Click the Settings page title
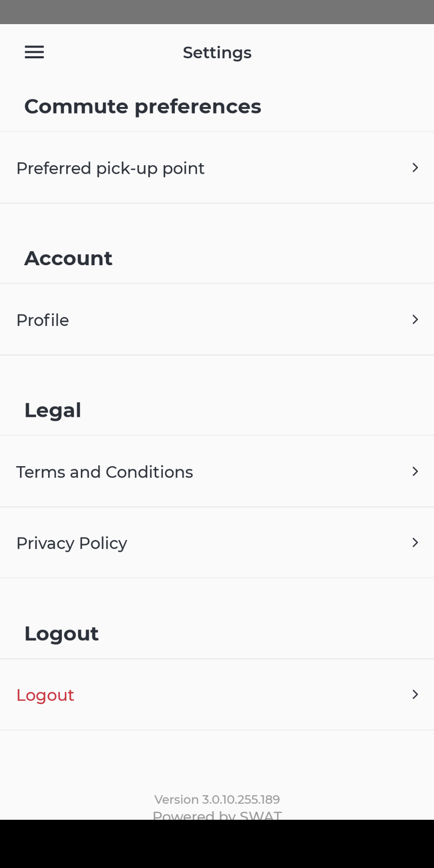Screen dimensions: 434x868 pos(217,53)
